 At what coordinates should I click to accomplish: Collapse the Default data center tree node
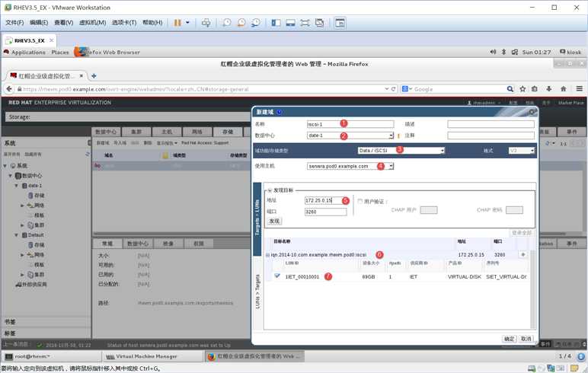17,235
